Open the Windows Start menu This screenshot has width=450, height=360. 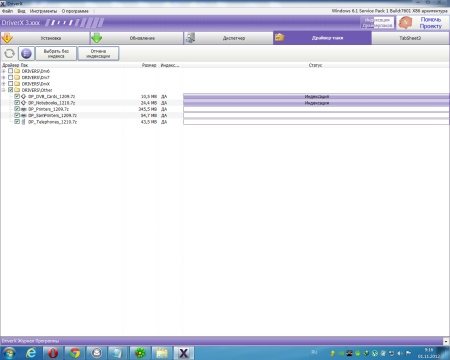pyautogui.click(x=9, y=353)
